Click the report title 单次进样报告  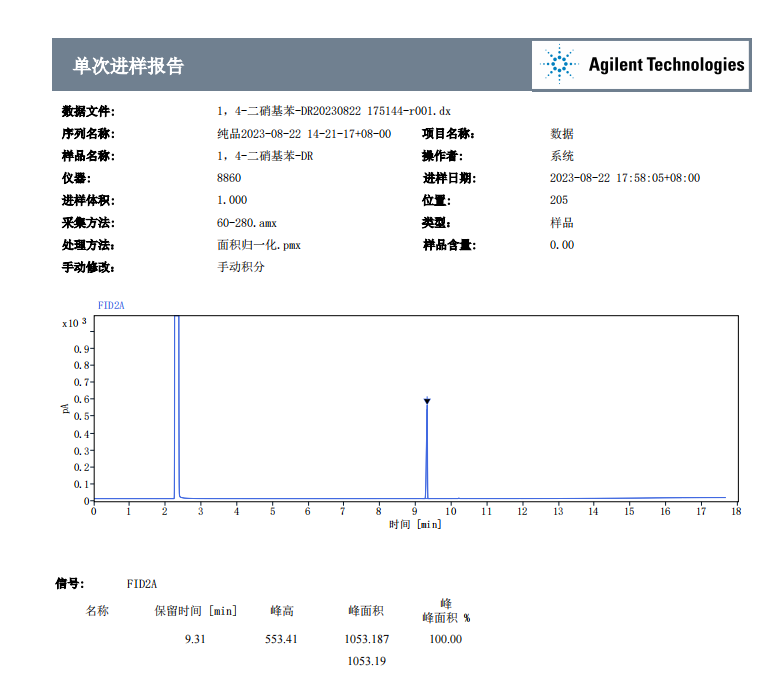coord(128,66)
